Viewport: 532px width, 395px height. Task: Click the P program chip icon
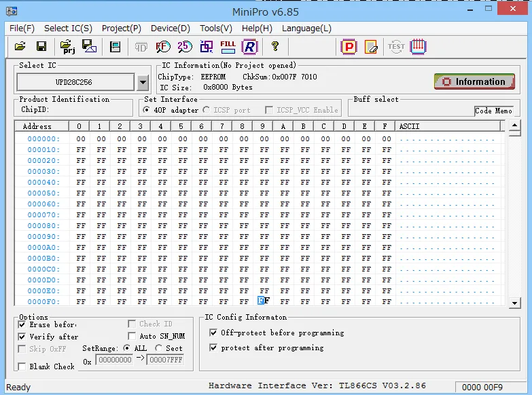[x=349, y=47]
